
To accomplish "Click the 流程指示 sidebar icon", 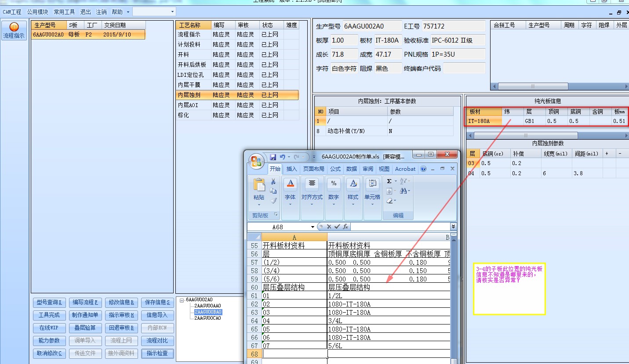I will [x=14, y=30].
